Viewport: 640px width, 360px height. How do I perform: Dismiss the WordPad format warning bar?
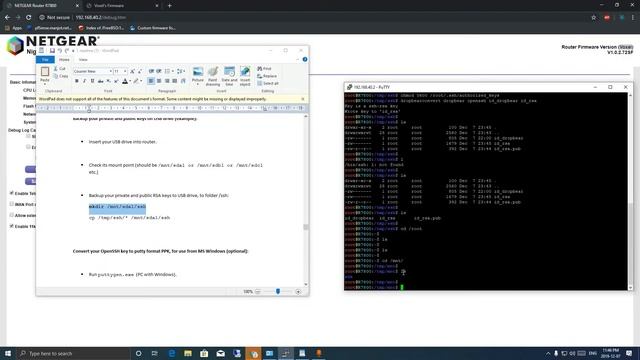303,99
